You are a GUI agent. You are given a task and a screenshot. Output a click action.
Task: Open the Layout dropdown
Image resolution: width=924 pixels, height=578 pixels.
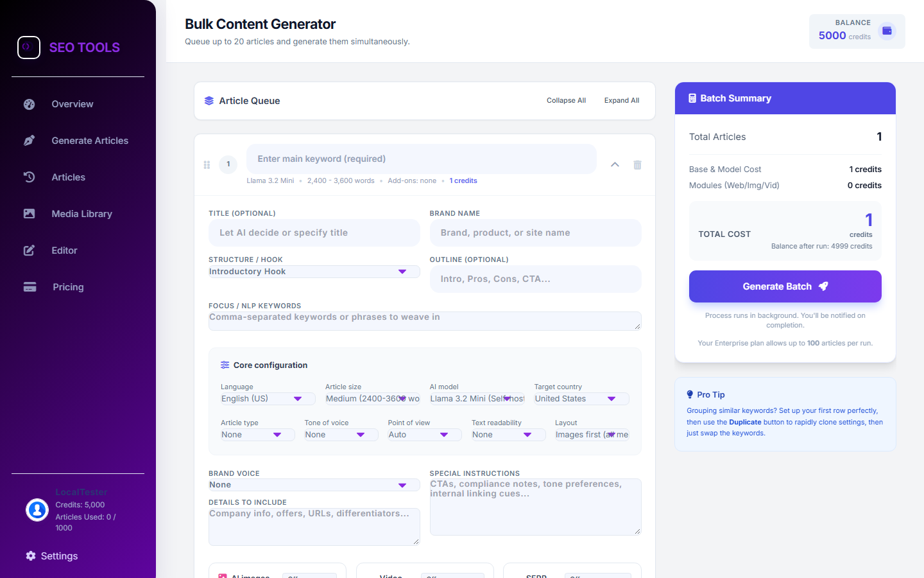[592, 435]
